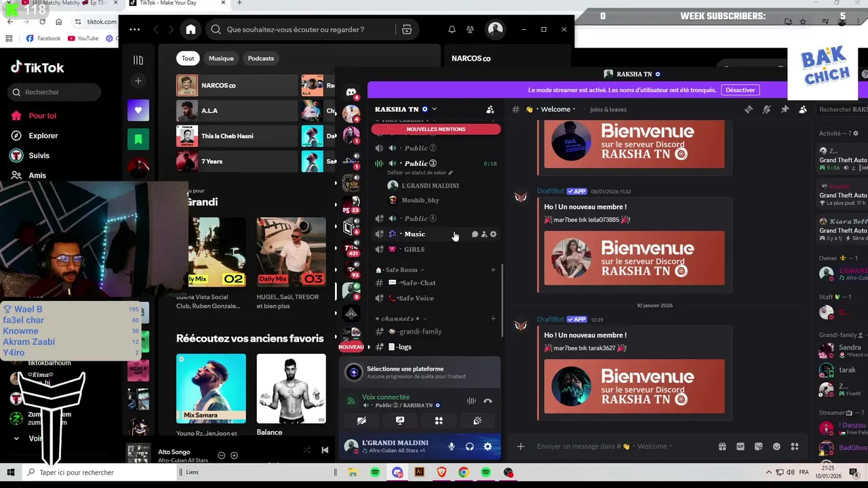Toggle the member list icon

point(803,109)
